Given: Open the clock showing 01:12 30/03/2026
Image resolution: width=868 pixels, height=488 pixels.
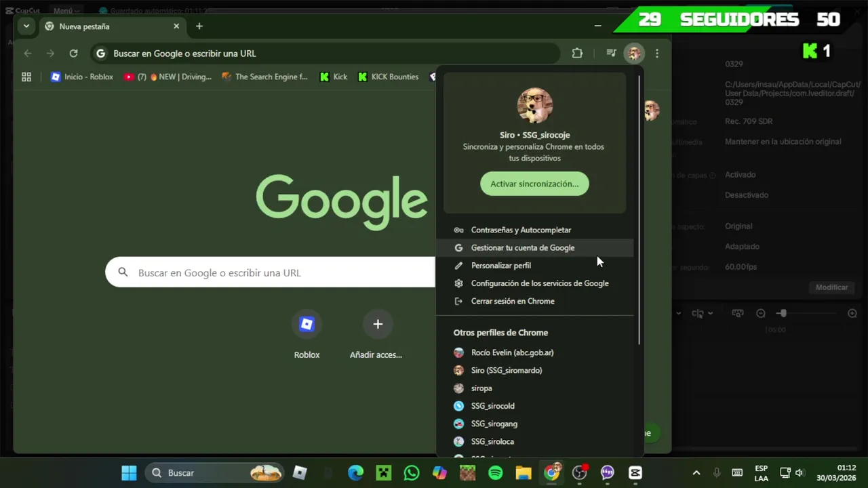Looking at the screenshot, I should pyautogui.click(x=836, y=472).
